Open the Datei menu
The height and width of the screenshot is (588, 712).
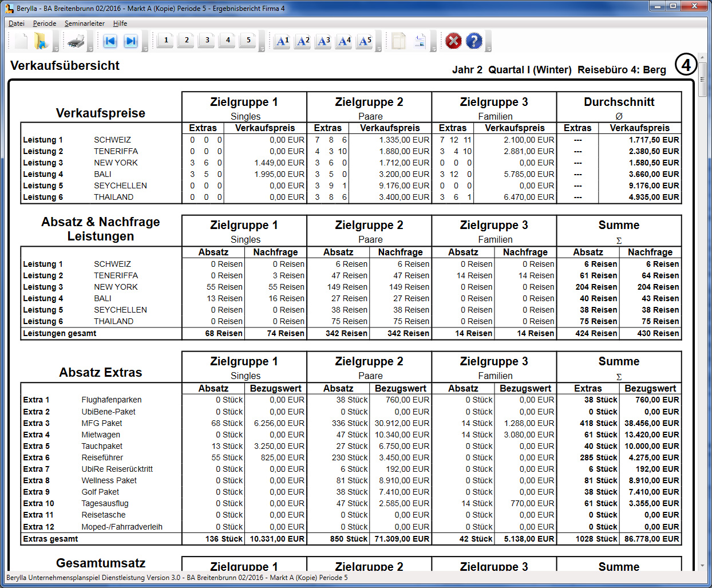pos(17,23)
